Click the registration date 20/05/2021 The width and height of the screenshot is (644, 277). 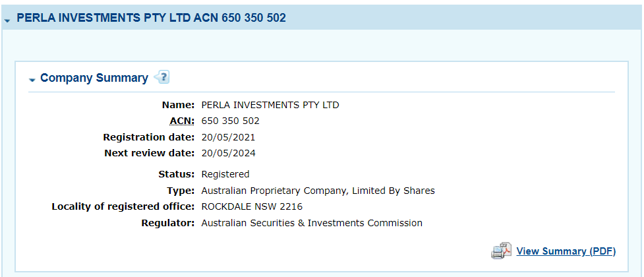(228, 137)
